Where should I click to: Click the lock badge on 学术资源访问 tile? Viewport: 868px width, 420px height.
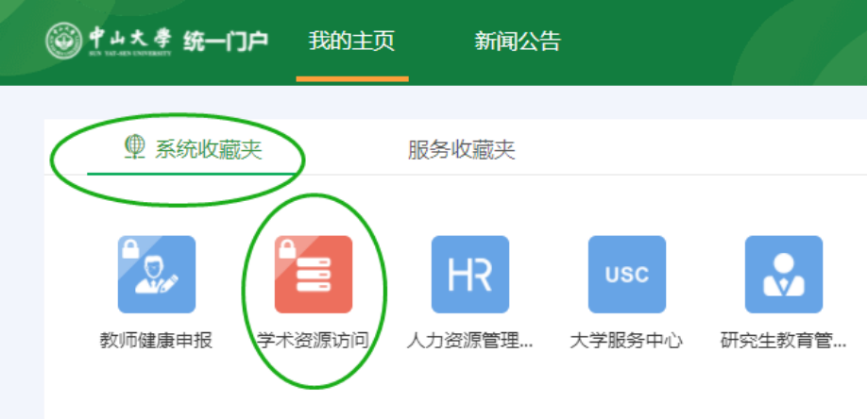point(286,248)
